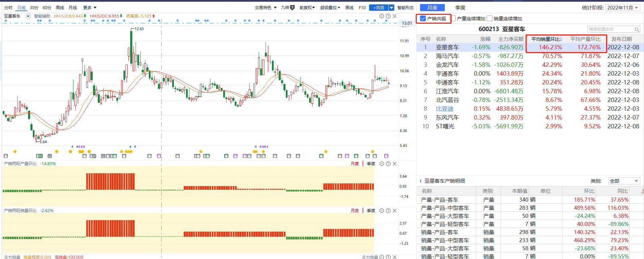The image size is (644, 259).
Task: Select the 金龙汽车 row
Action: (x=530, y=65)
